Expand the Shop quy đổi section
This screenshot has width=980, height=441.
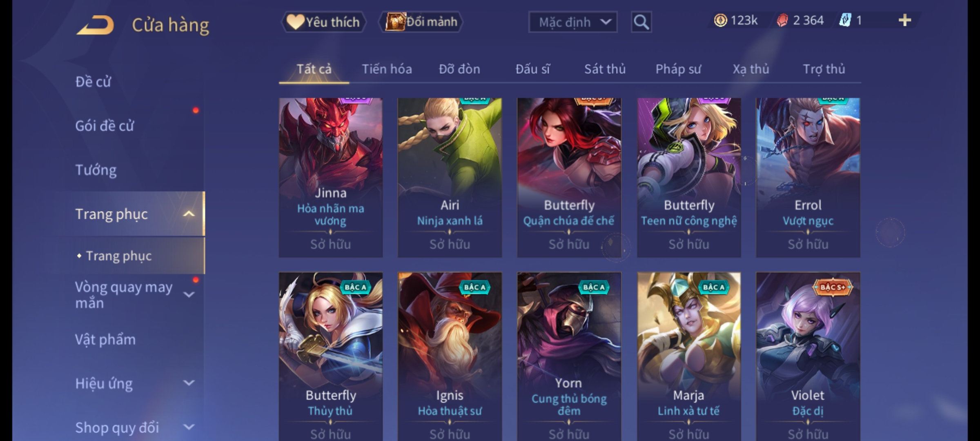click(x=189, y=427)
